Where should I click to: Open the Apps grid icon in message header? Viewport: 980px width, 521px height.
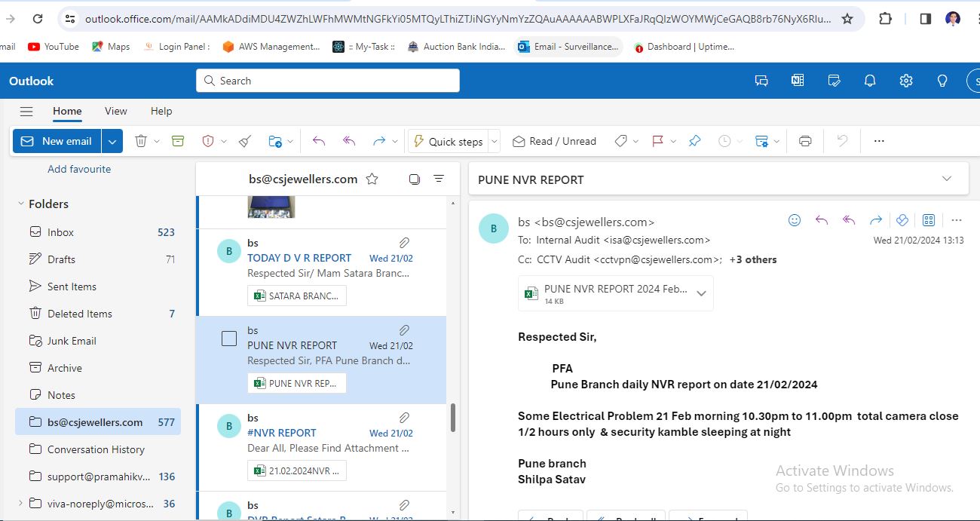point(929,220)
